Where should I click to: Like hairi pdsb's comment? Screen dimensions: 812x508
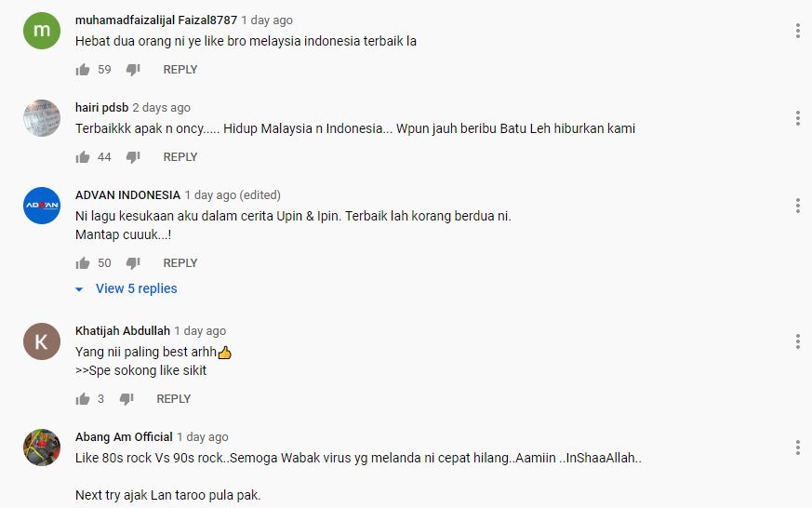pos(83,157)
